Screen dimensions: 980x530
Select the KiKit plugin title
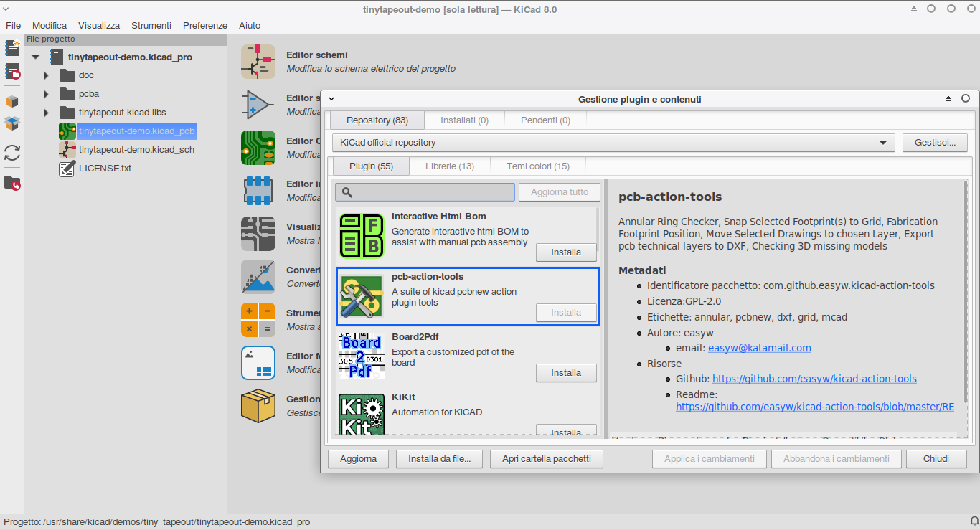[403, 397]
